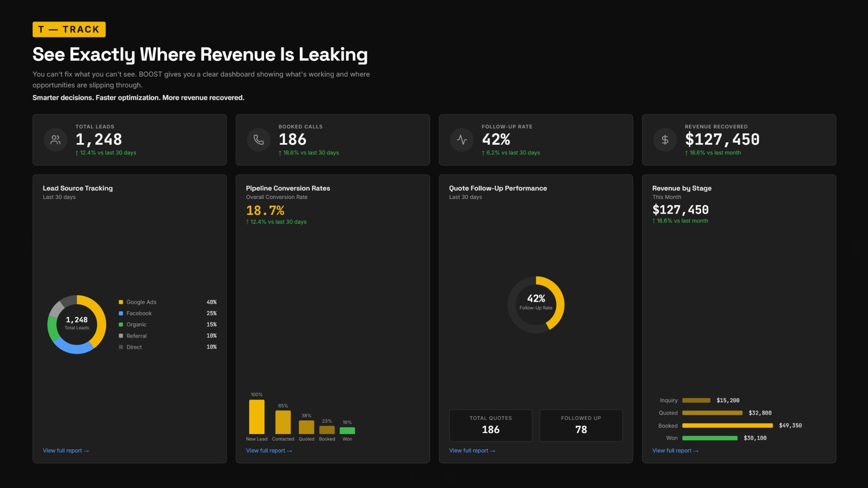Click the Follow-Up Rate 42% header value
The width and height of the screenshot is (868, 488).
point(496,139)
